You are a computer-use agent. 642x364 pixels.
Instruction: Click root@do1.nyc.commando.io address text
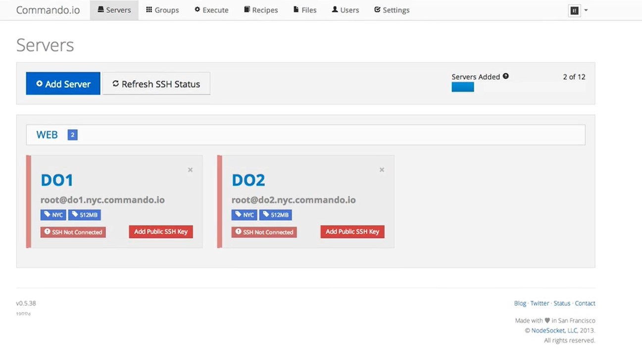tap(102, 200)
